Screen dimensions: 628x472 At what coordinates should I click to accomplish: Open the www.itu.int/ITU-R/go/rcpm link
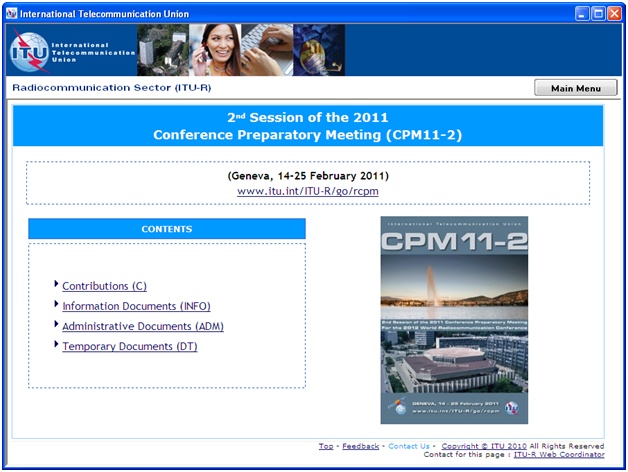pos(307,190)
